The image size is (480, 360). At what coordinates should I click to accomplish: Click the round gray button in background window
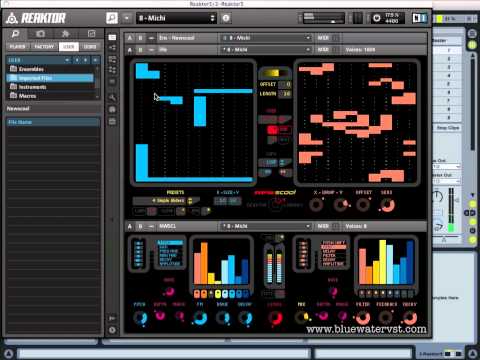(472, 33)
